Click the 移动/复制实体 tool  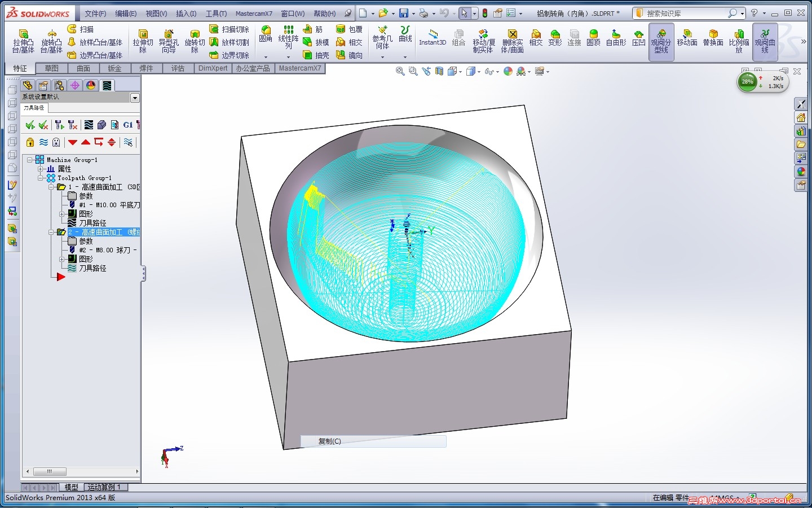tap(484, 42)
